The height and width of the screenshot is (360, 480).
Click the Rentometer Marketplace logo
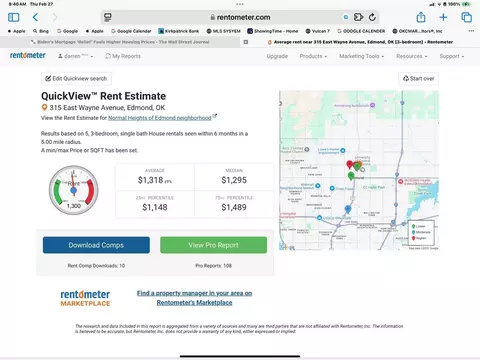(x=85, y=298)
